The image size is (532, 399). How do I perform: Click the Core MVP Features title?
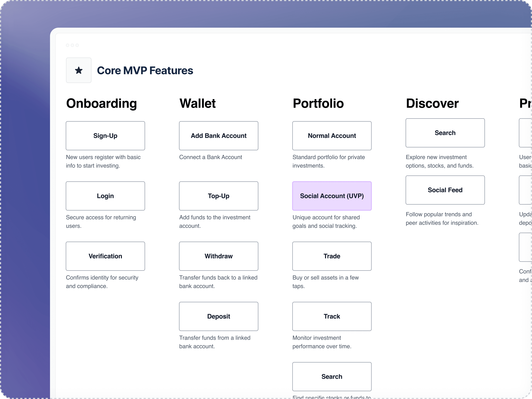pyautogui.click(x=145, y=70)
